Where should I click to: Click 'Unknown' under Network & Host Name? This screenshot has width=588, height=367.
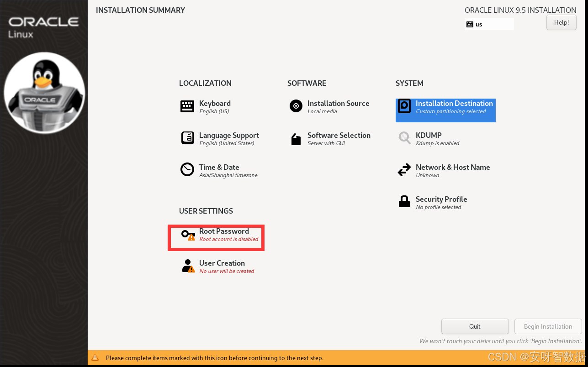[427, 175]
